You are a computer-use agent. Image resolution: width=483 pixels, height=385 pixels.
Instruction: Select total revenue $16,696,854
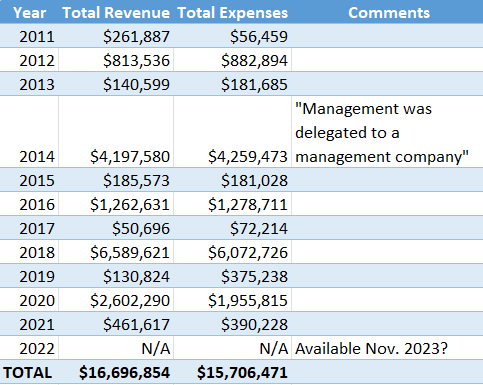click(116, 372)
